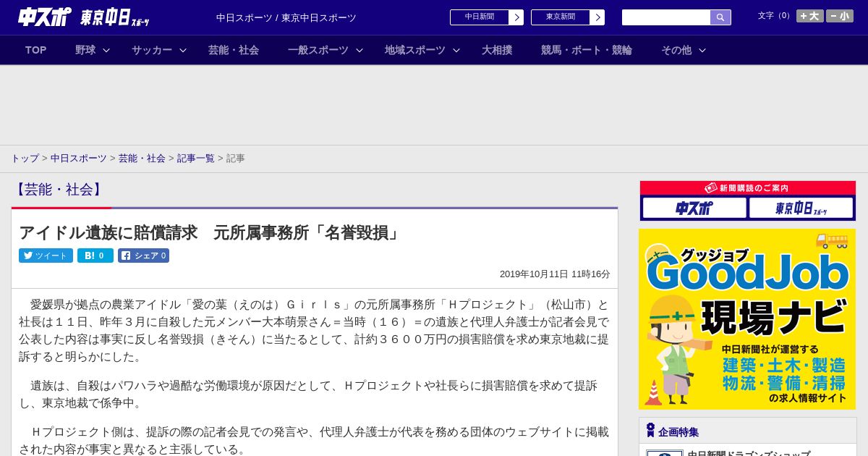Click the 中スポ logo in the header
This screenshot has width=868, height=456.
(45, 17)
